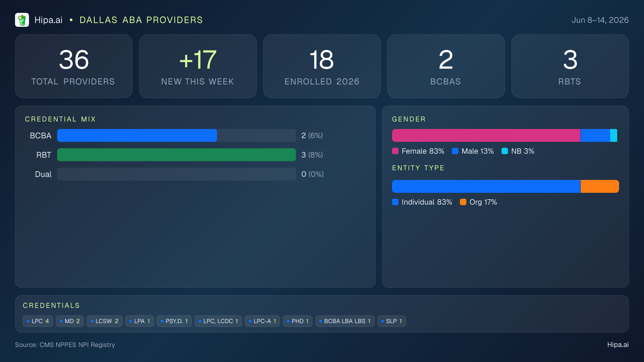Image resolution: width=644 pixels, height=362 pixels.
Task: Click the blue Male gender bar segment
Action: tap(595, 135)
